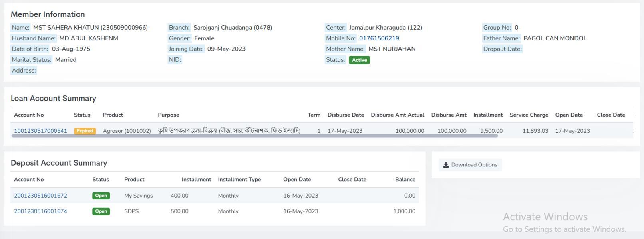Click the Download Options button
The height and width of the screenshot is (239, 644).
tap(470, 165)
